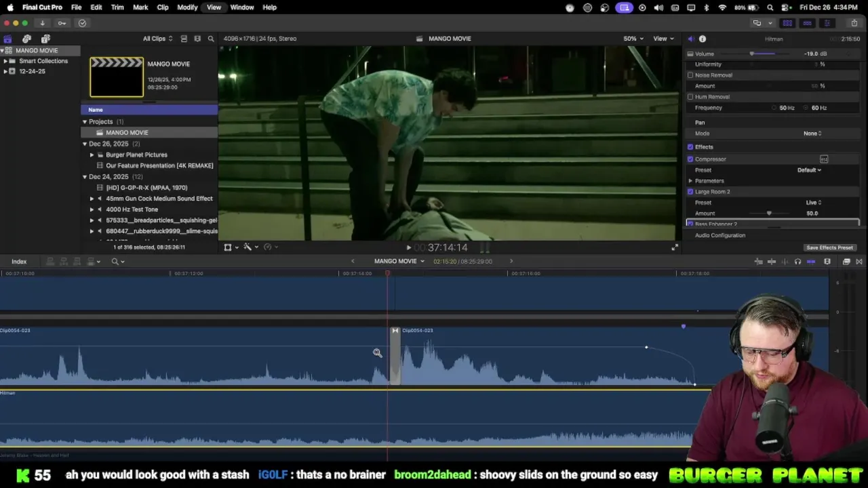Adjust the Volume slider handle
This screenshot has width=868, height=488.
coord(751,54)
